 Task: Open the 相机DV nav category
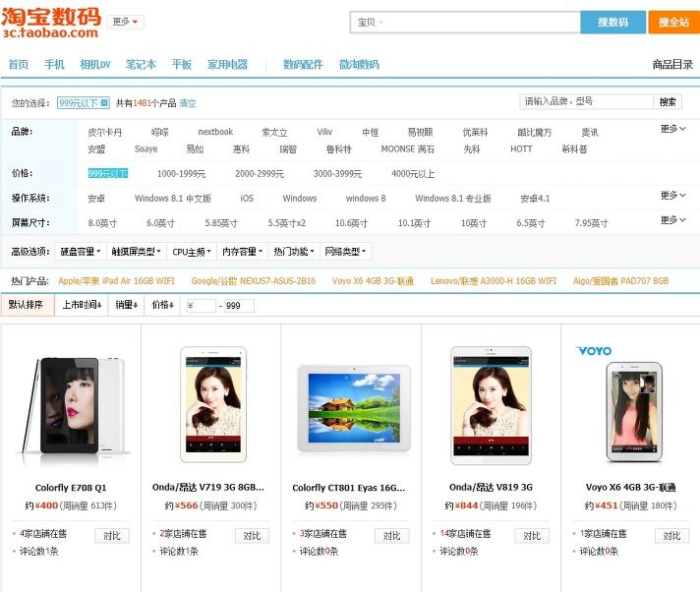[95, 64]
